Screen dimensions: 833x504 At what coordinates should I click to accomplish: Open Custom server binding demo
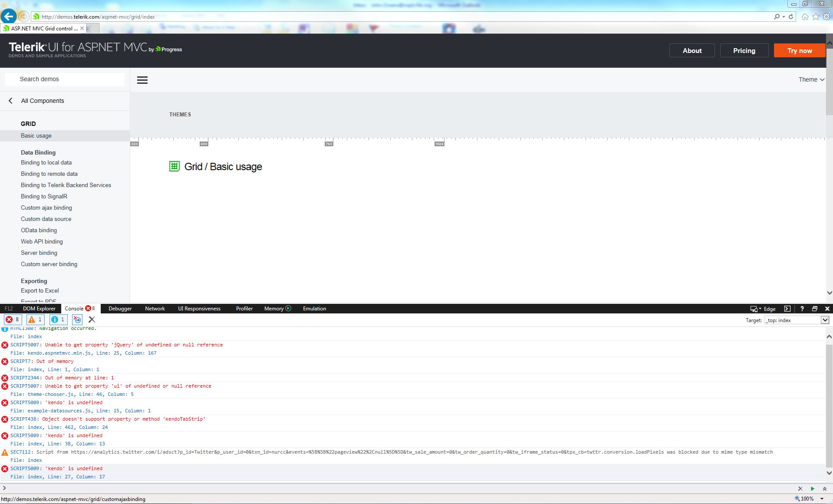pos(49,264)
